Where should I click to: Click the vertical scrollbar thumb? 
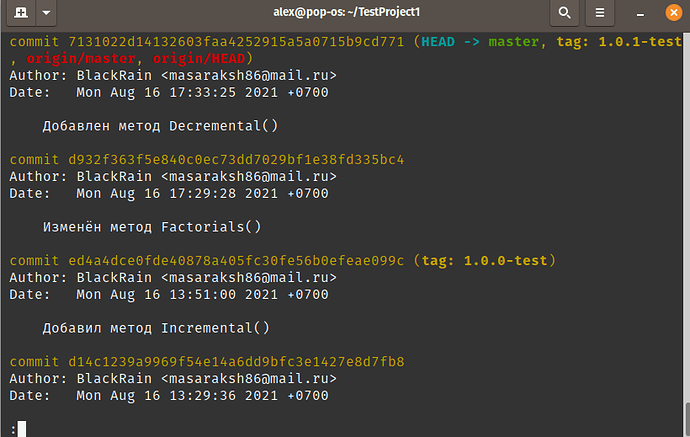[686, 419]
